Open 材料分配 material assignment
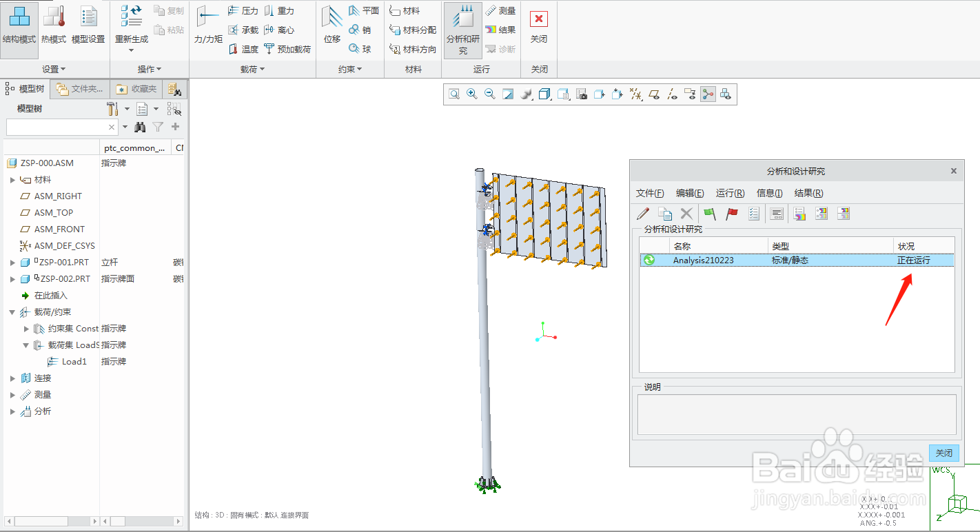 pos(413,30)
